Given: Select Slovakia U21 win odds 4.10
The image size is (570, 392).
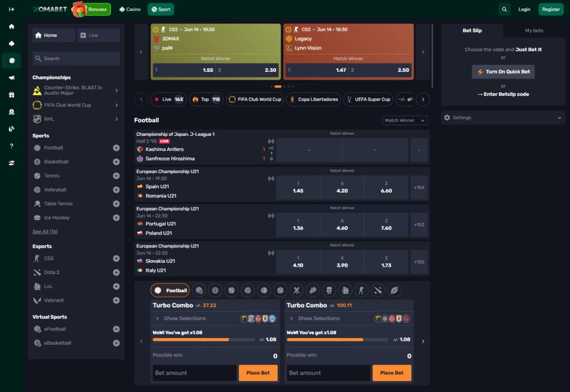Looking at the screenshot, I should coord(298,262).
